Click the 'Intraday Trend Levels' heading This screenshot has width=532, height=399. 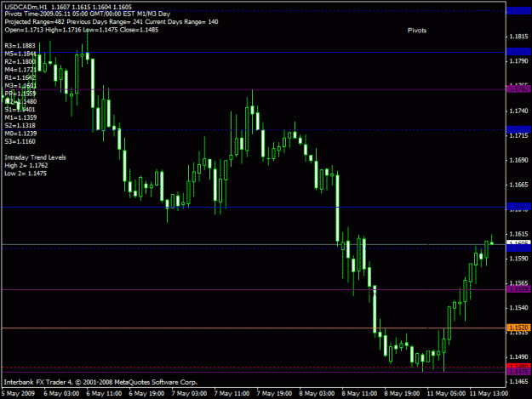coord(35,157)
